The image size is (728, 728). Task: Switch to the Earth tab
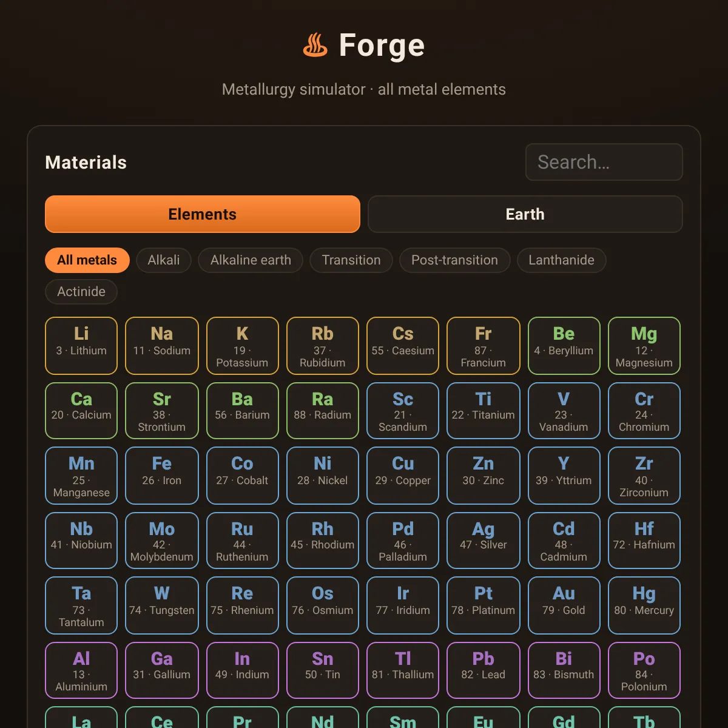coord(525,214)
